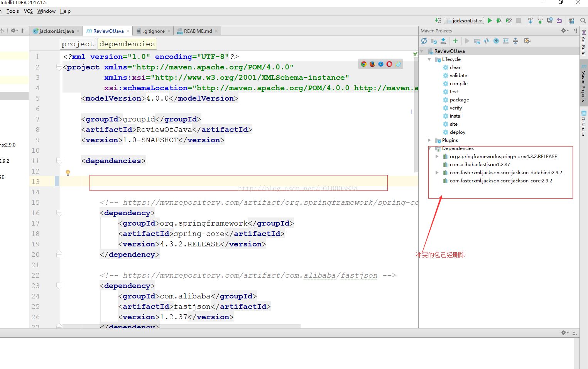
Task: Hide the Maven Projects panel
Action: click(x=574, y=30)
